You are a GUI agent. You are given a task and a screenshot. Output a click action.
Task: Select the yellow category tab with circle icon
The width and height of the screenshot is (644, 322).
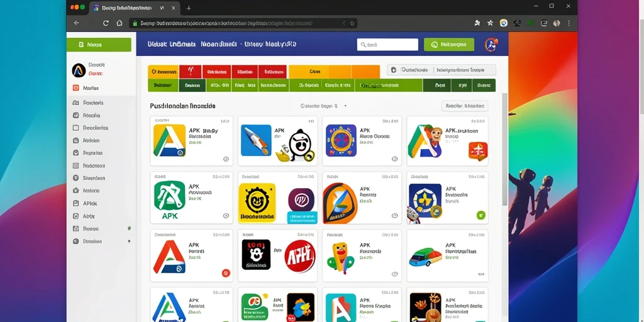point(163,72)
